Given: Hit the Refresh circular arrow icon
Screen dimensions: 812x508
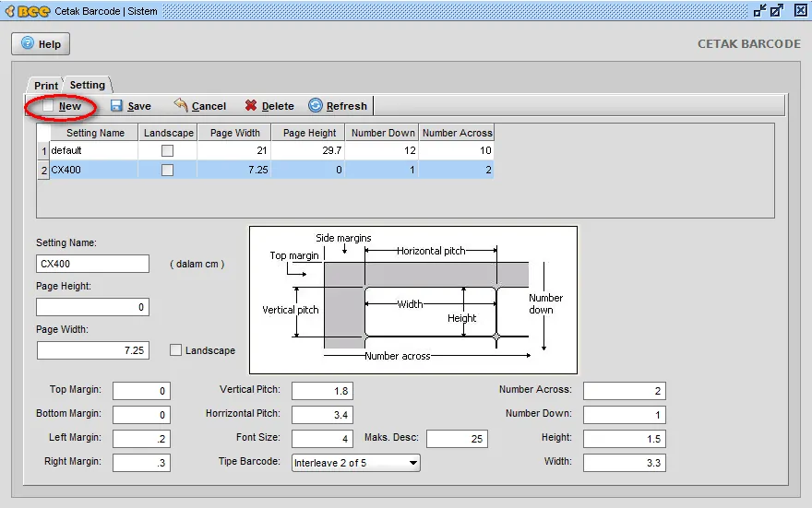Looking at the screenshot, I should pos(316,106).
